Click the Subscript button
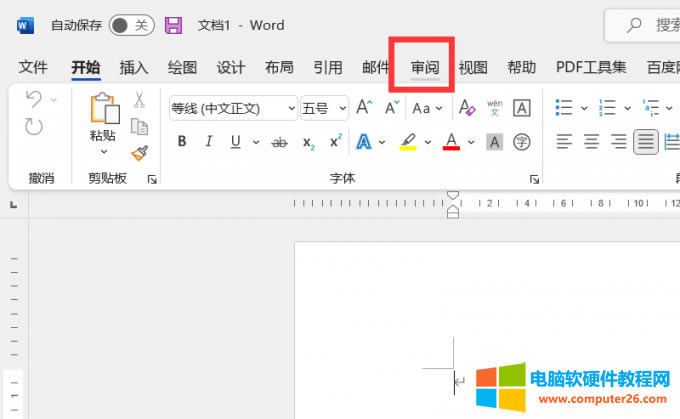The height and width of the screenshot is (419, 680). tap(308, 142)
